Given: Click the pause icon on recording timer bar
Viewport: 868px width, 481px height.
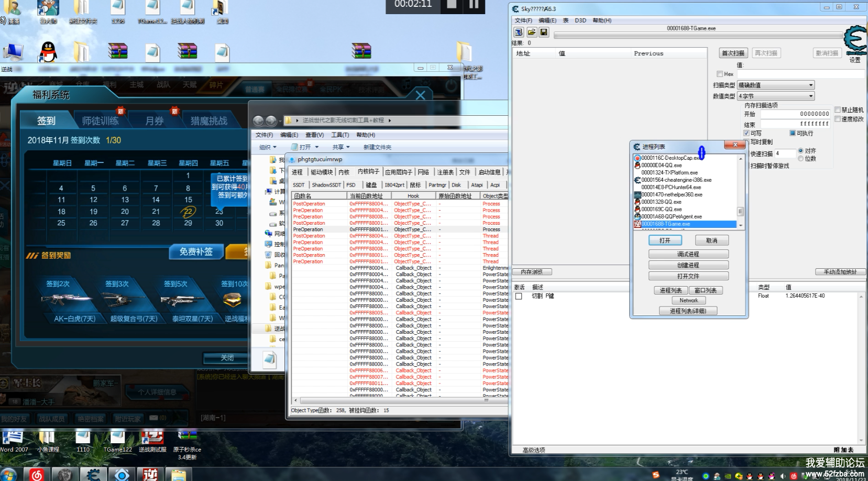Looking at the screenshot, I should tap(474, 4).
